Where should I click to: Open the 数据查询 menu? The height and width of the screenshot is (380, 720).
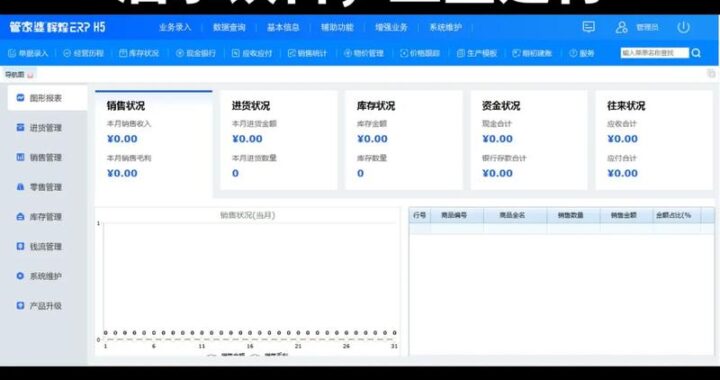pos(229,28)
